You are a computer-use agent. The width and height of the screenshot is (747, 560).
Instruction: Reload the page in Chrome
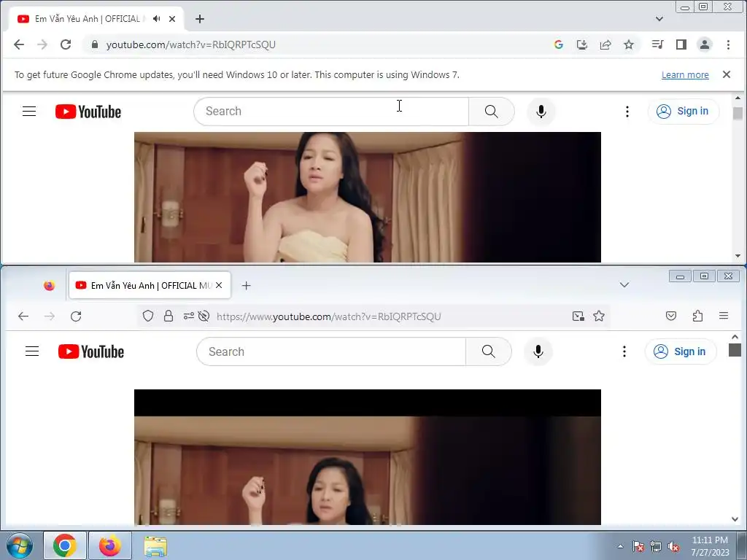[x=66, y=44]
